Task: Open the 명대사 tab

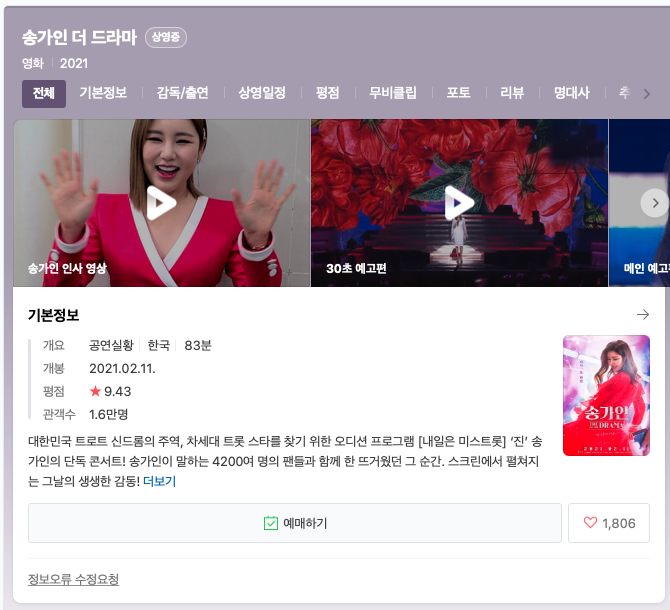Action: pyautogui.click(x=571, y=93)
